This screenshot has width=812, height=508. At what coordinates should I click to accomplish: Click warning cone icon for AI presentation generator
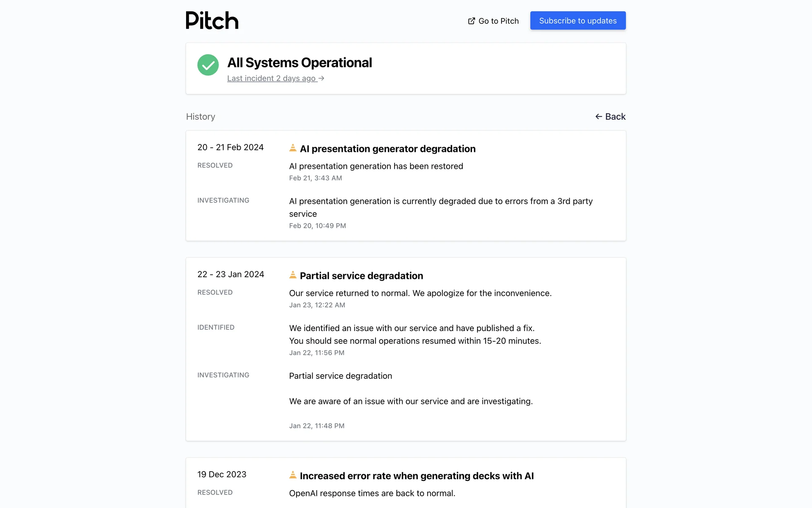click(293, 148)
